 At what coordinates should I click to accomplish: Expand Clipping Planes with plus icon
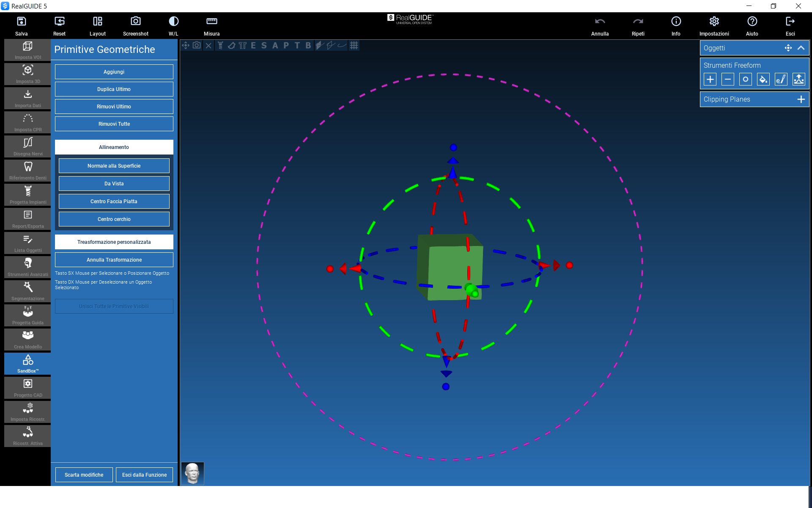pyautogui.click(x=801, y=99)
